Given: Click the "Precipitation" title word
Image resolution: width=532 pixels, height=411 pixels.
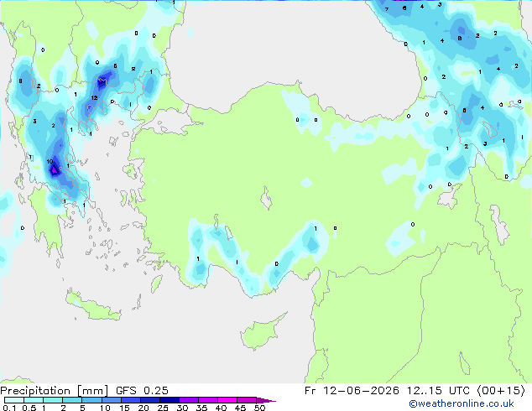Looking at the screenshot, I should [x=35, y=391].
